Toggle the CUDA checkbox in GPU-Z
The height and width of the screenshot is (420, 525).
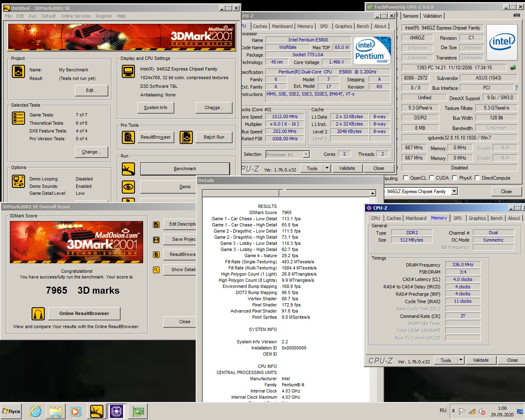[x=431, y=178]
